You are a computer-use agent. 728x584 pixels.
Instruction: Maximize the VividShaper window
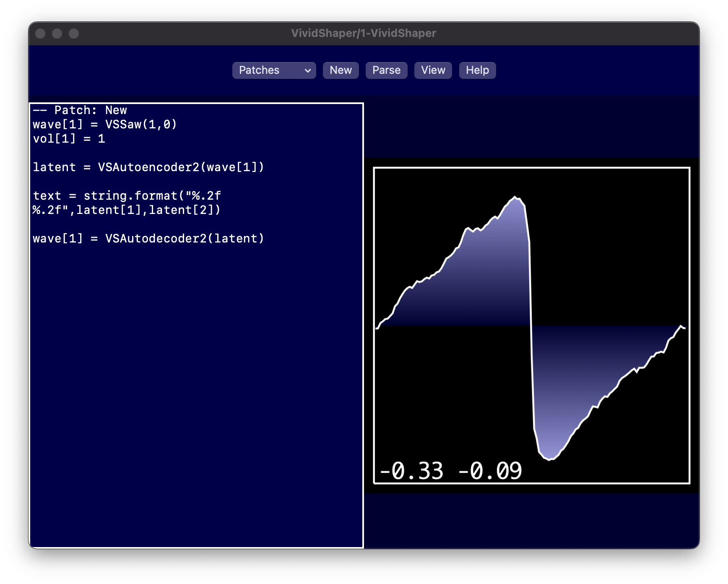(x=74, y=34)
